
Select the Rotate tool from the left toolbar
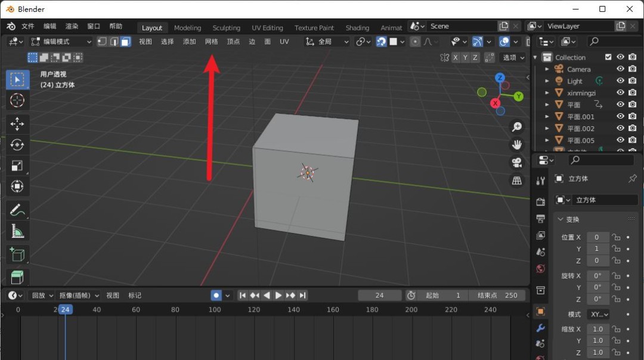coord(17,145)
